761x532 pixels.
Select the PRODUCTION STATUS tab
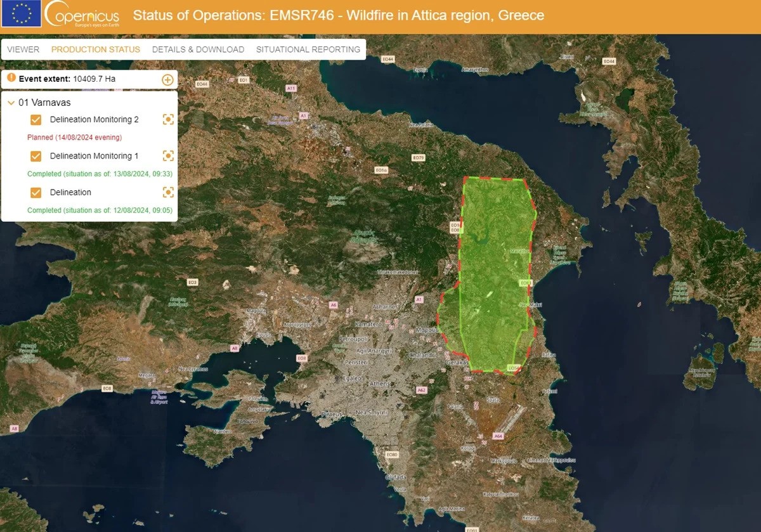click(x=96, y=49)
